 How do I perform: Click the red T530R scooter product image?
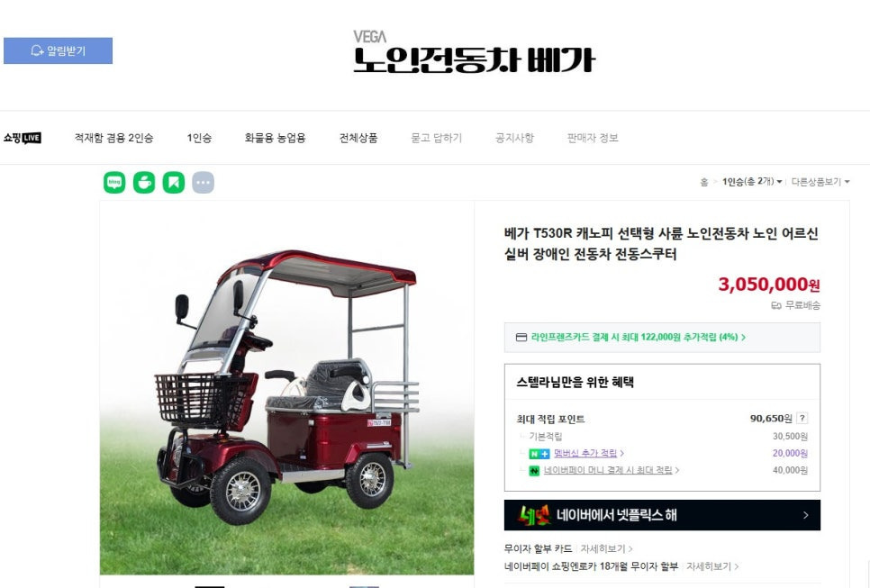(x=287, y=388)
